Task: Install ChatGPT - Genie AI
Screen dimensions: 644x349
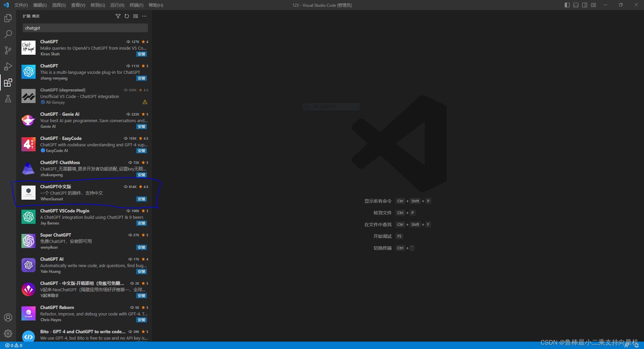Action: click(x=142, y=127)
